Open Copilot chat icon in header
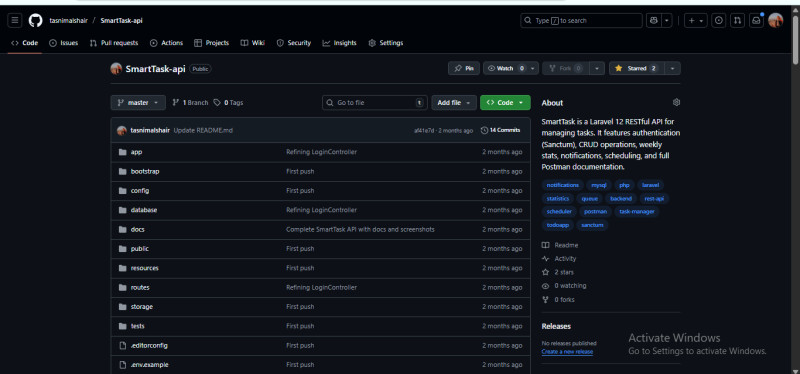800x374 pixels. click(653, 20)
